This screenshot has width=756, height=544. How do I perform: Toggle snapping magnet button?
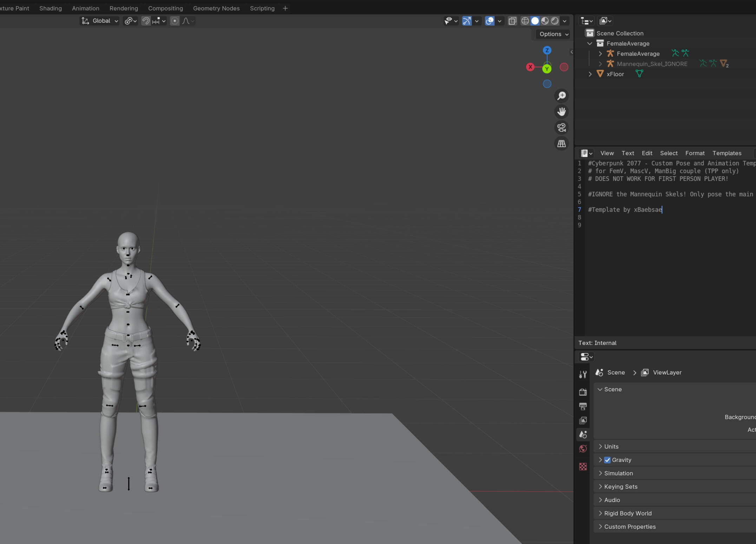(x=146, y=21)
